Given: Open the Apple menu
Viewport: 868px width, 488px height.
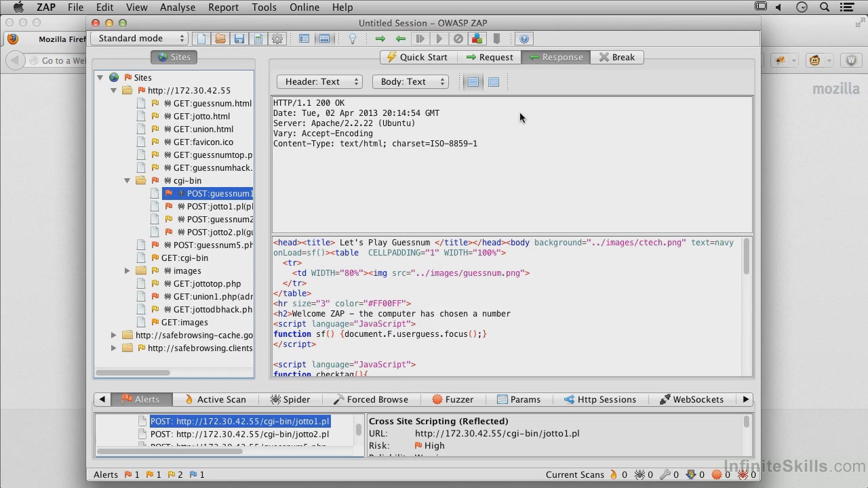Looking at the screenshot, I should 18,7.
